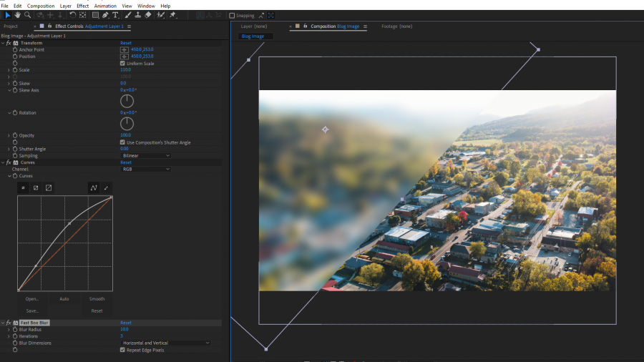Click the Rotation stopwatch icon

(15, 112)
